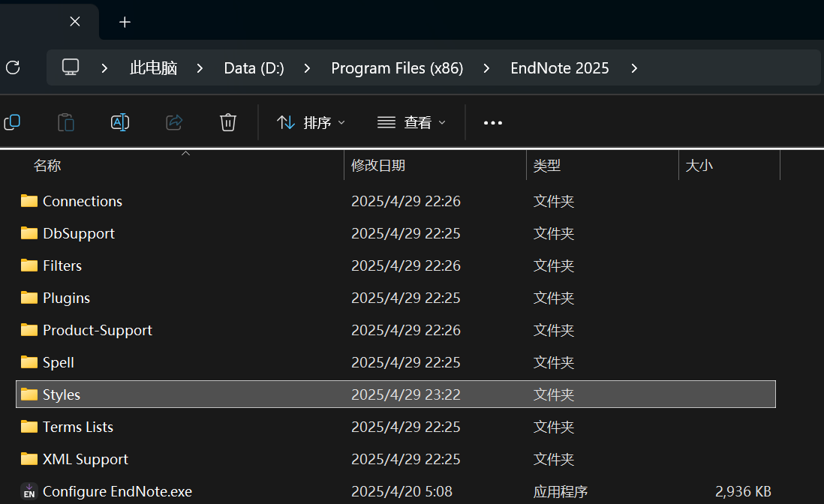This screenshot has width=824, height=504.
Task: Click the date 2025/4/20 5:08
Action: tap(402, 491)
